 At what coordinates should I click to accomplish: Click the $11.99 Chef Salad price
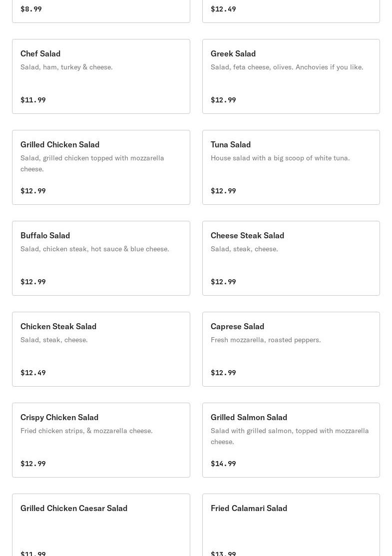click(33, 100)
